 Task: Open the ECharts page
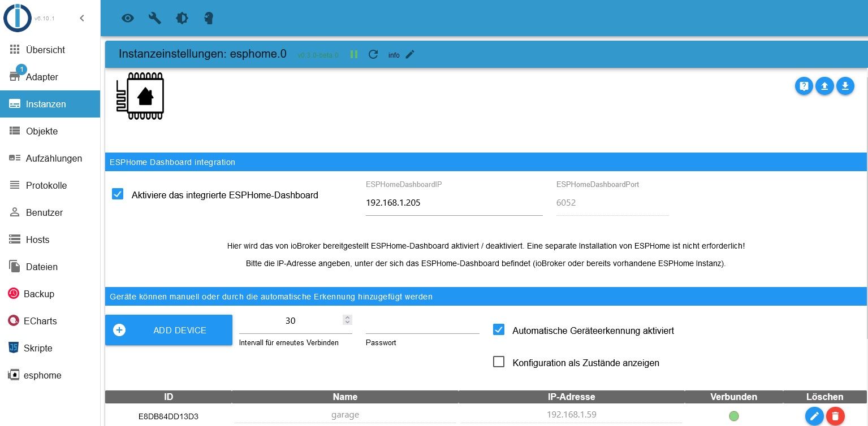[x=50, y=321]
